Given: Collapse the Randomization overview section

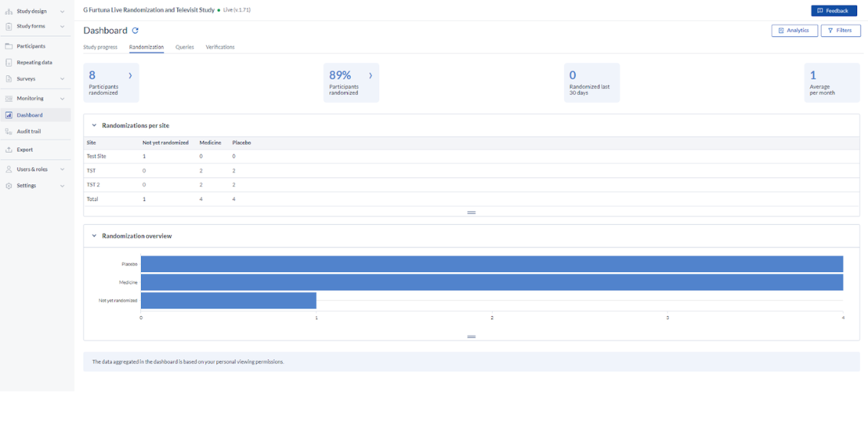Looking at the screenshot, I should [x=94, y=236].
